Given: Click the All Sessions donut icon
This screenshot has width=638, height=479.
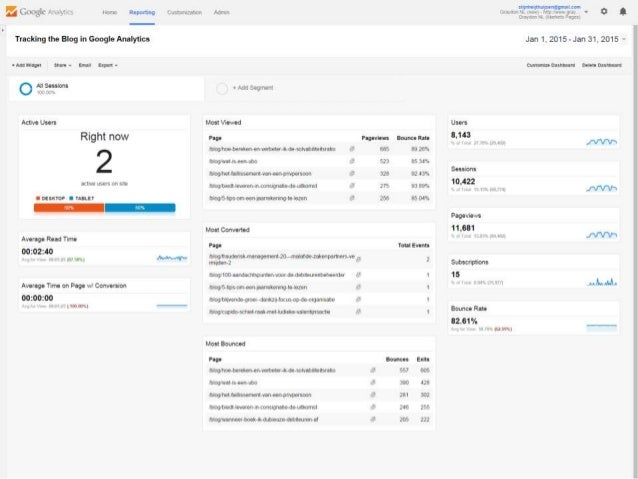Looking at the screenshot, I should click(x=26, y=88).
